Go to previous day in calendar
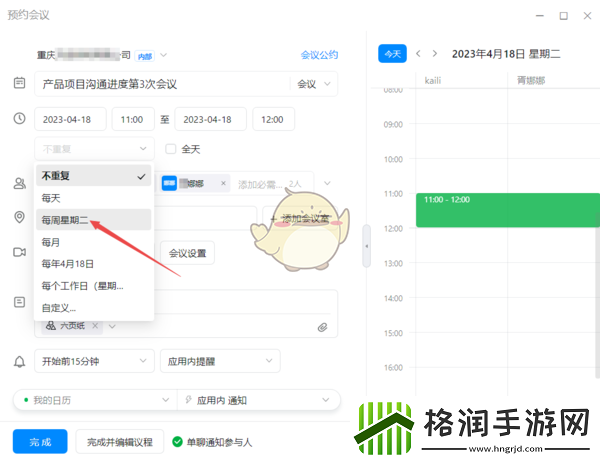The height and width of the screenshot is (460, 600). click(418, 54)
